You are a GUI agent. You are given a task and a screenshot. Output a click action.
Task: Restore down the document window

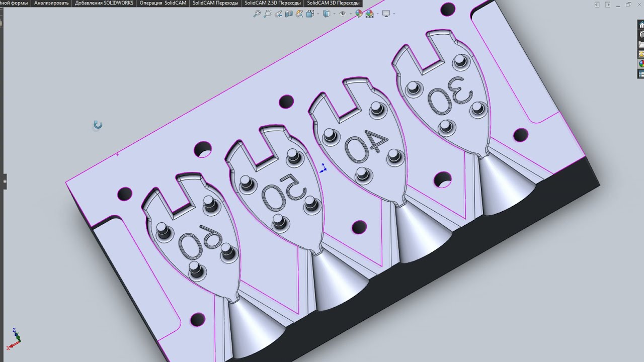[x=629, y=5]
